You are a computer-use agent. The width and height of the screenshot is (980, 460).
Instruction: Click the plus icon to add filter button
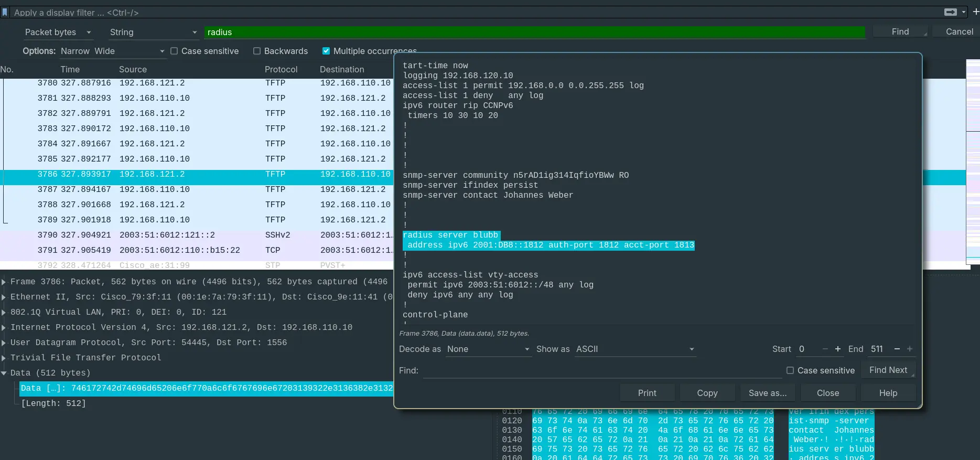click(x=975, y=12)
